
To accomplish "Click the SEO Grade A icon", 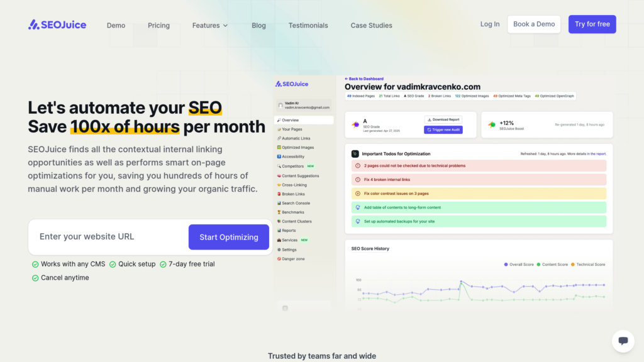I will (356, 124).
